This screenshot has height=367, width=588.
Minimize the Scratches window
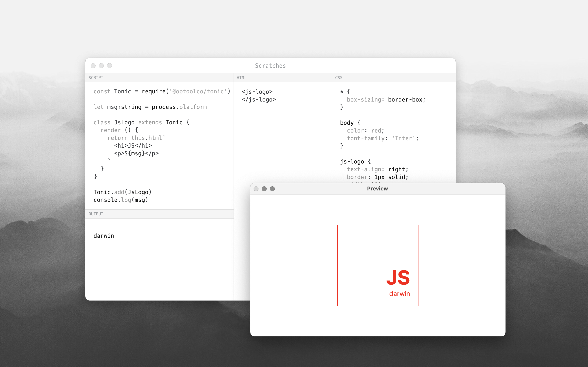pos(101,65)
